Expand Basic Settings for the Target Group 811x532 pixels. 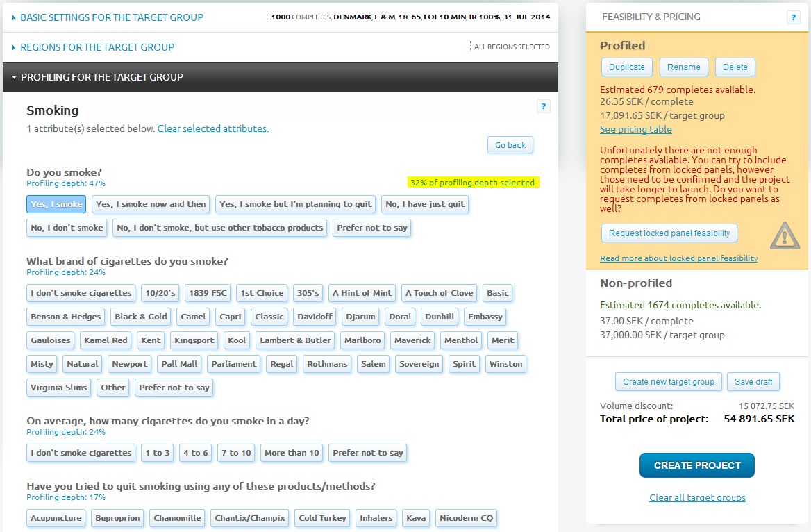111,17
